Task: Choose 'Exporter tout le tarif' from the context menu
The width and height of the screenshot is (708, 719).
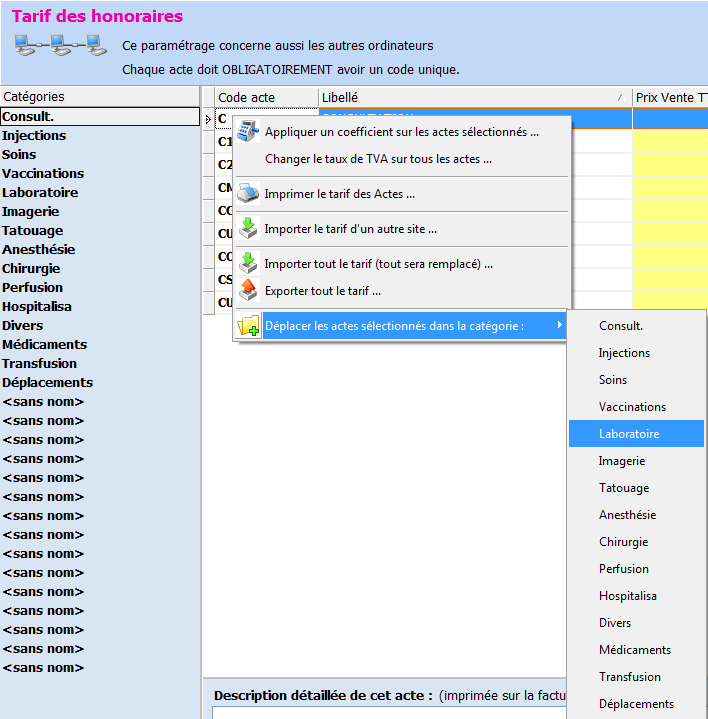Action: [322, 291]
